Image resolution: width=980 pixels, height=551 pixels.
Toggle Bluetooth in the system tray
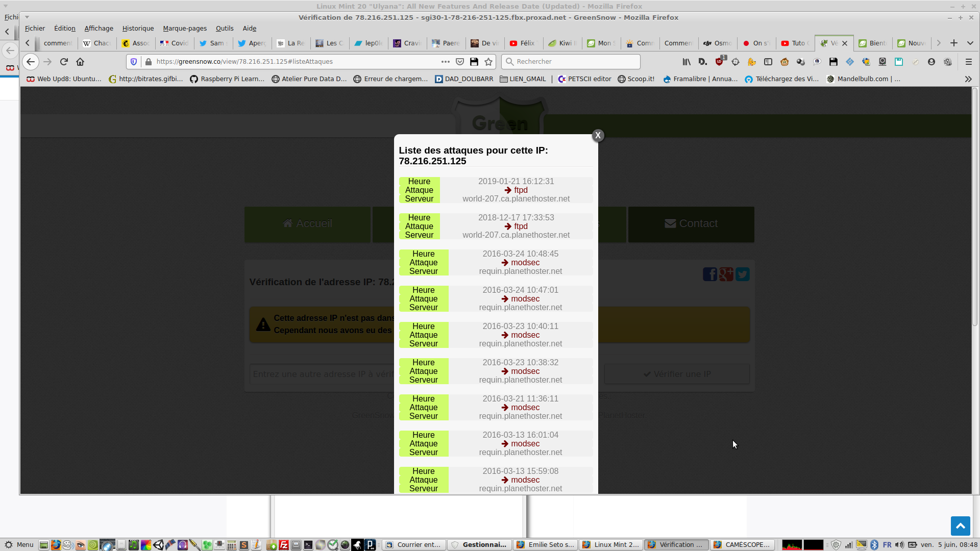(874, 545)
